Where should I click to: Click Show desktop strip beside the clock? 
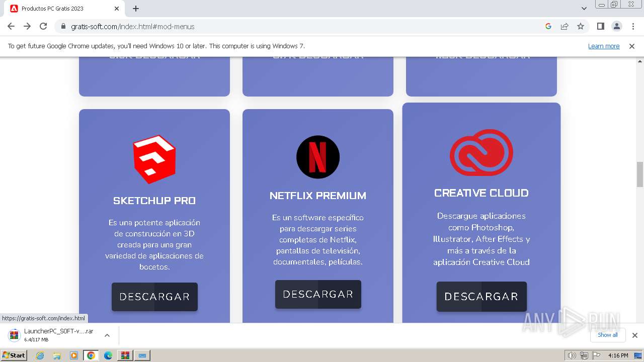[x=638, y=355]
